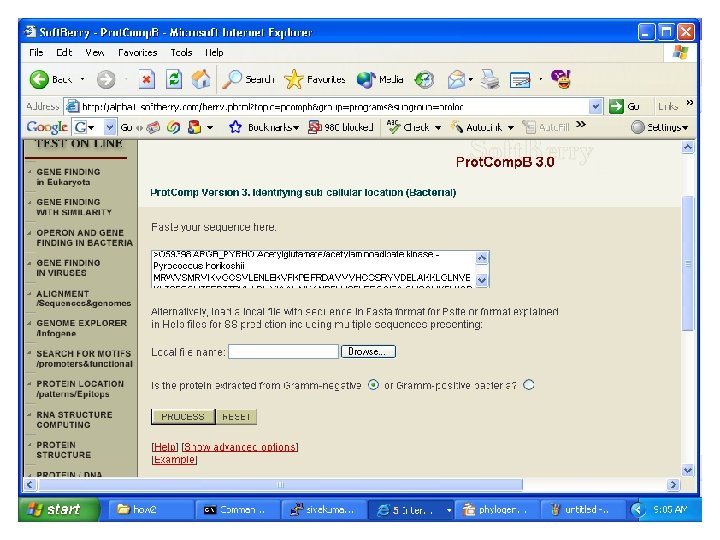Open the Search magnifier icon
The height and width of the screenshot is (540, 720).
[232, 80]
